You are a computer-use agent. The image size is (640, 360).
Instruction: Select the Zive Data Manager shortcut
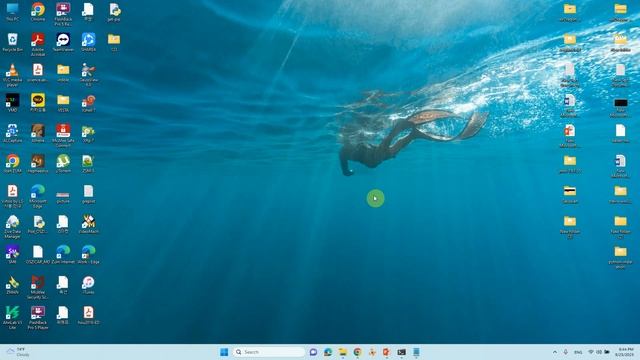pos(13,227)
